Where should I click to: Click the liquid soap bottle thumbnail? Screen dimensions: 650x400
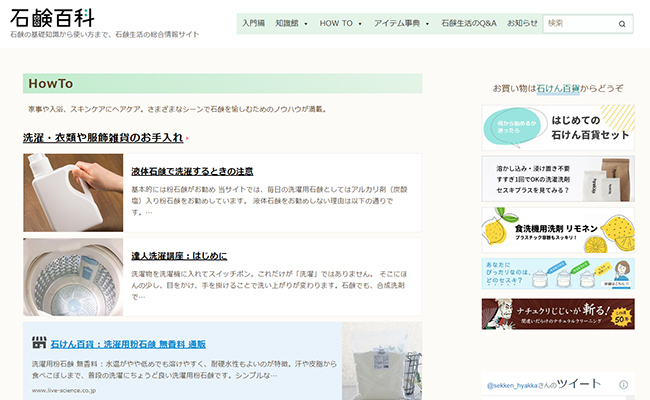pos(73,193)
